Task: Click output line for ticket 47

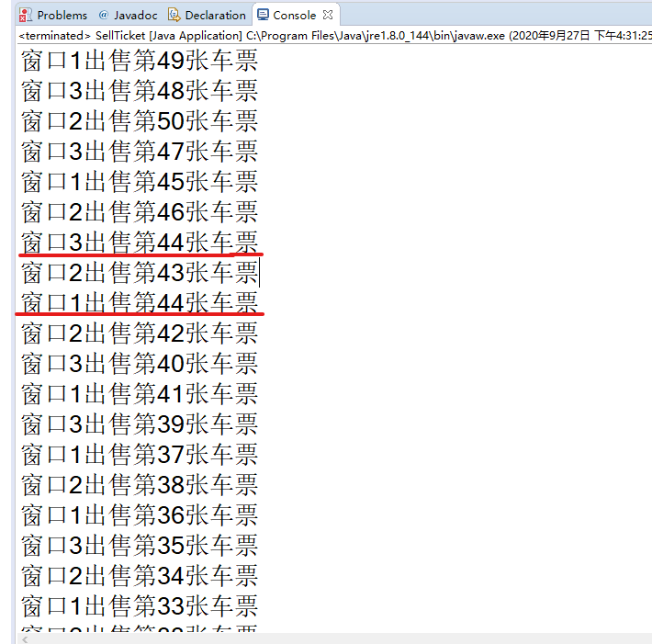Action: pyautogui.click(x=140, y=152)
